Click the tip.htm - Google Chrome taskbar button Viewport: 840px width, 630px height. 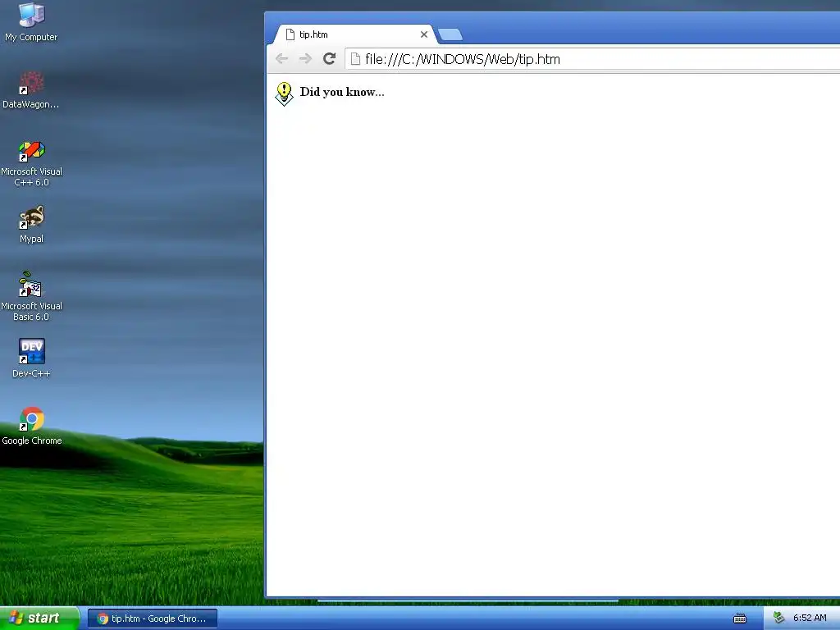pos(153,619)
